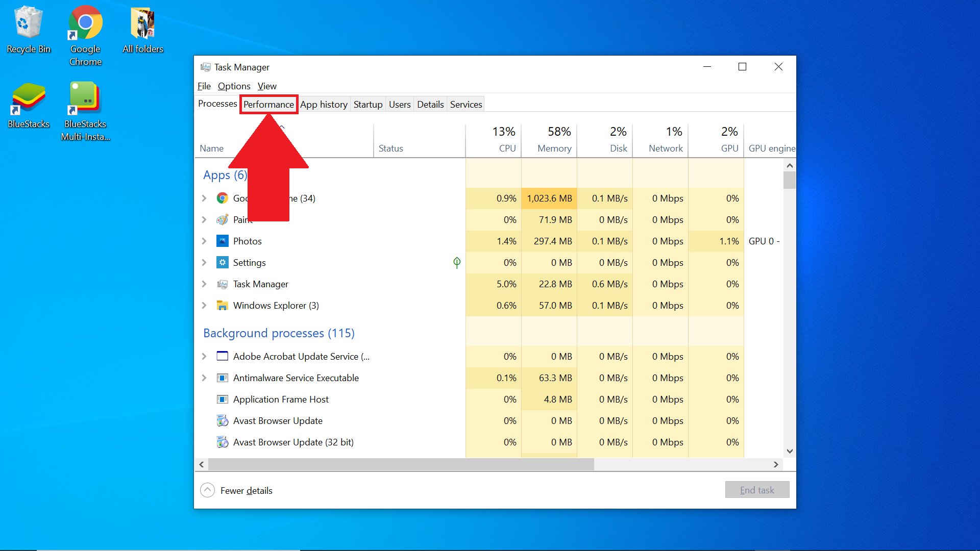This screenshot has width=980, height=551.
Task: Click the location indicator next to Settings
Action: tap(457, 262)
